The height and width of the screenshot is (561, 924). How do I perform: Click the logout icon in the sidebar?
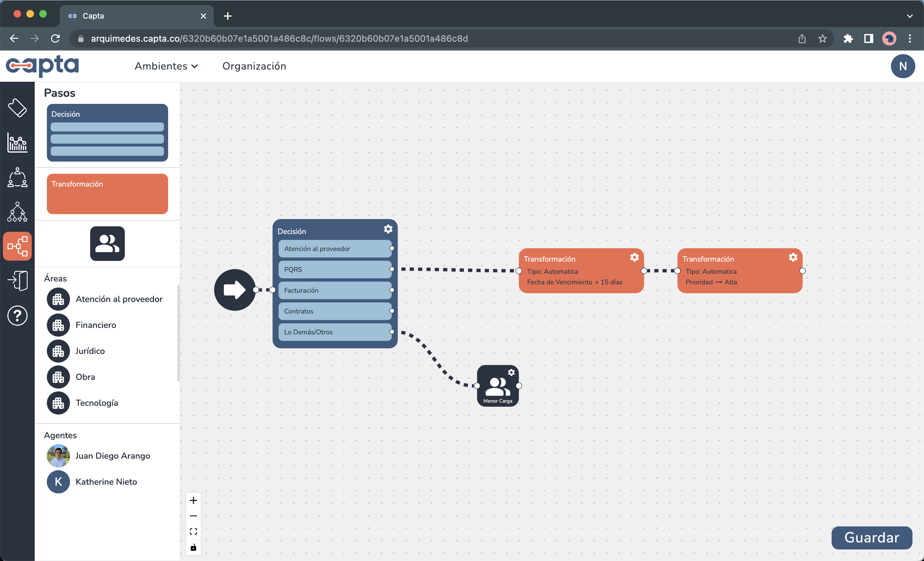[x=17, y=280]
